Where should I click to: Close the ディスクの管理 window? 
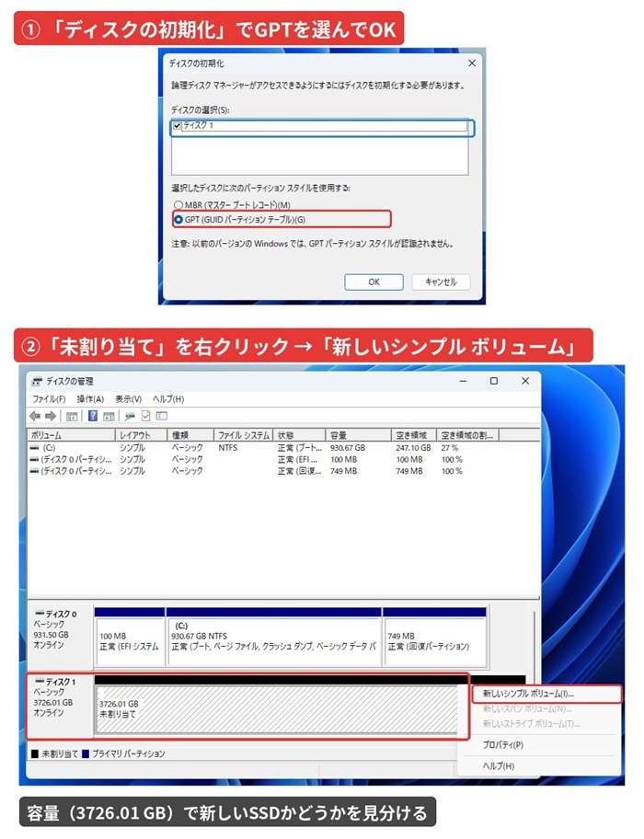click(x=525, y=381)
